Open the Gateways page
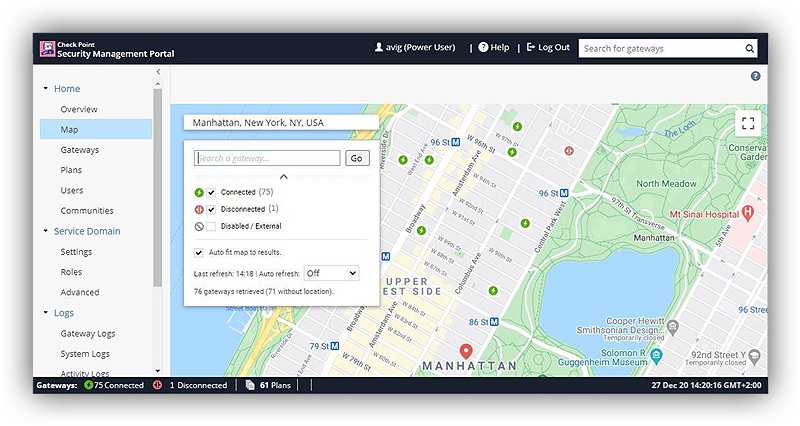Viewport: 800px width, 426px height. 80,150
